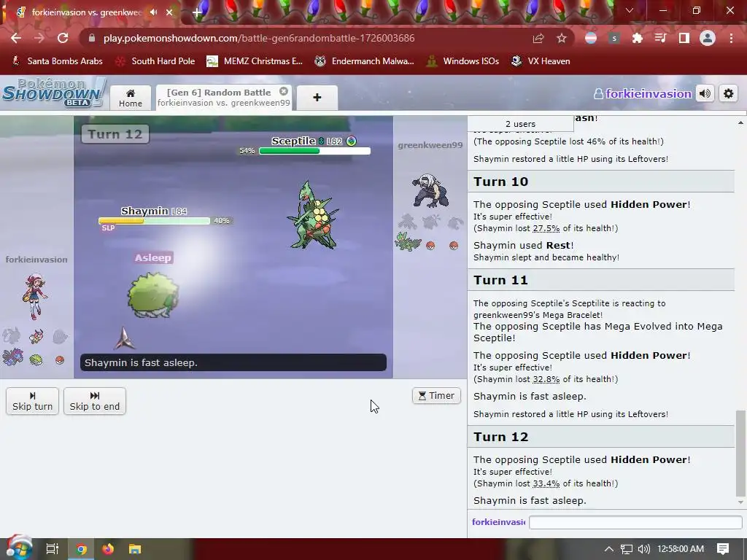The width and height of the screenshot is (747, 560).
Task: Open the Windows Start menu
Action: [x=18, y=548]
